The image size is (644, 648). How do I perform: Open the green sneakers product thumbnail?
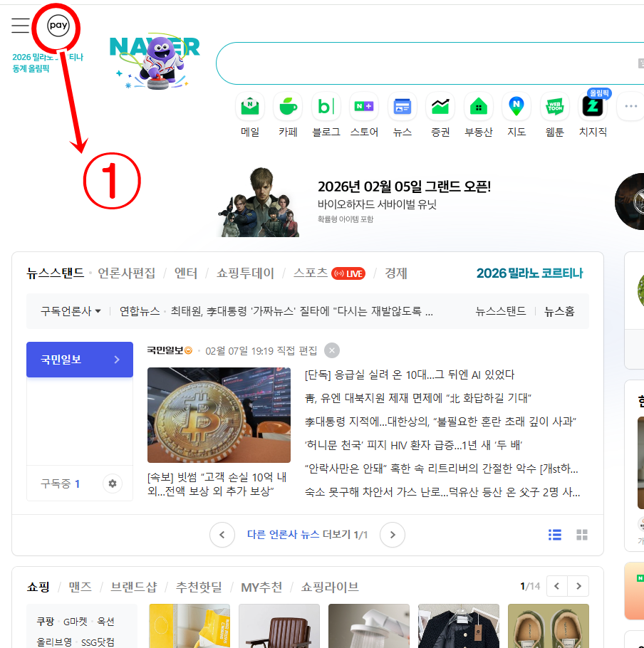pyautogui.click(x=549, y=626)
